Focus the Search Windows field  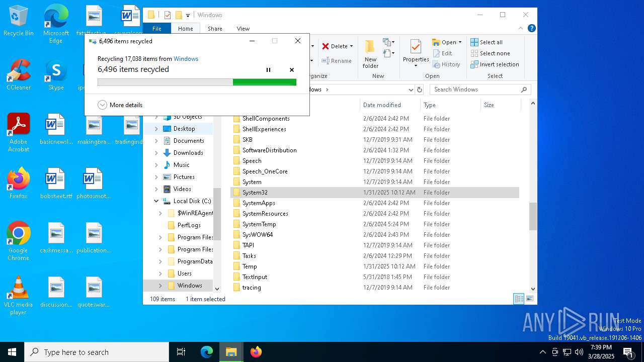(x=480, y=89)
